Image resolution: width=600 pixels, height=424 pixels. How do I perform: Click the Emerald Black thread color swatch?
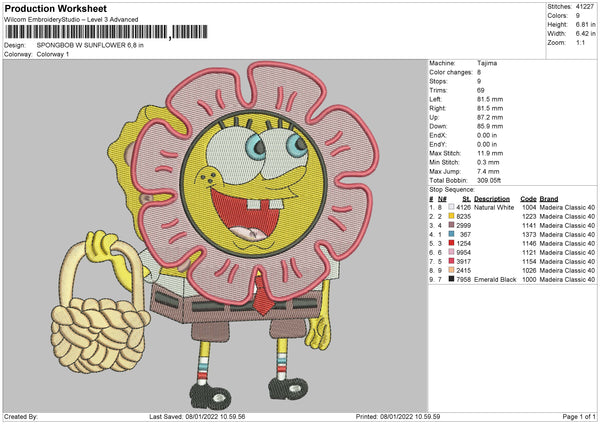tap(452, 279)
